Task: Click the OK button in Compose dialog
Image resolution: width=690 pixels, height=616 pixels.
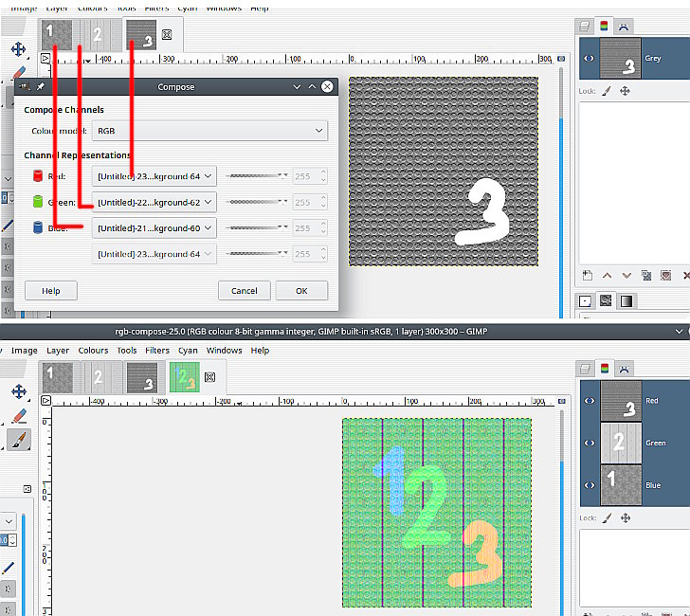Action: click(x=301, y=291)
